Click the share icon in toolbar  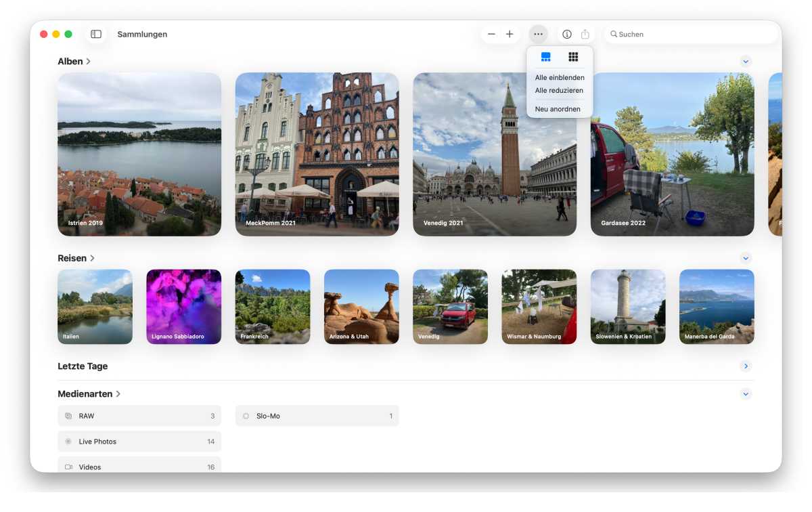coord(585,34)
